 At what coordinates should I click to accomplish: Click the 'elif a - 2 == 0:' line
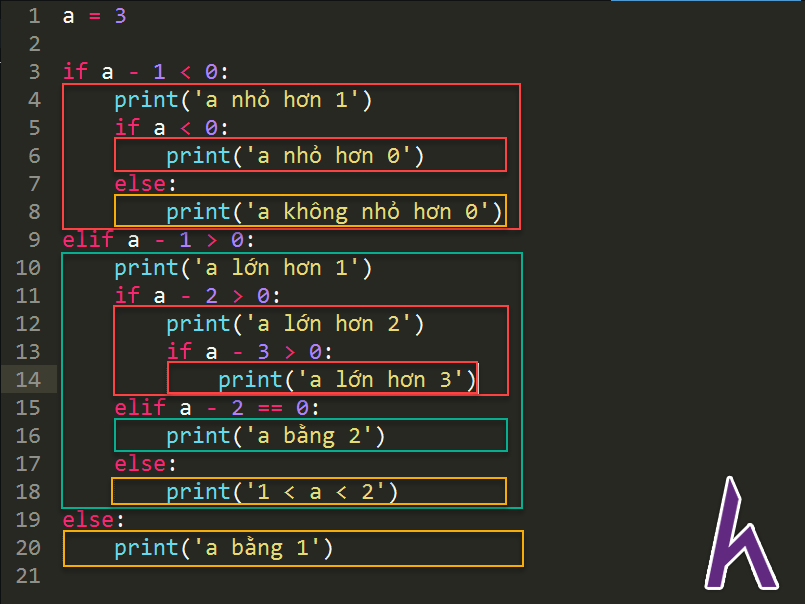click(x=217, y=408)
